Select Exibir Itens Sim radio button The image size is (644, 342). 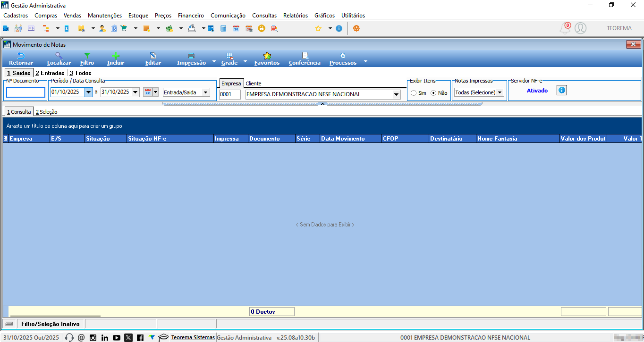click(x=414, y=93)
